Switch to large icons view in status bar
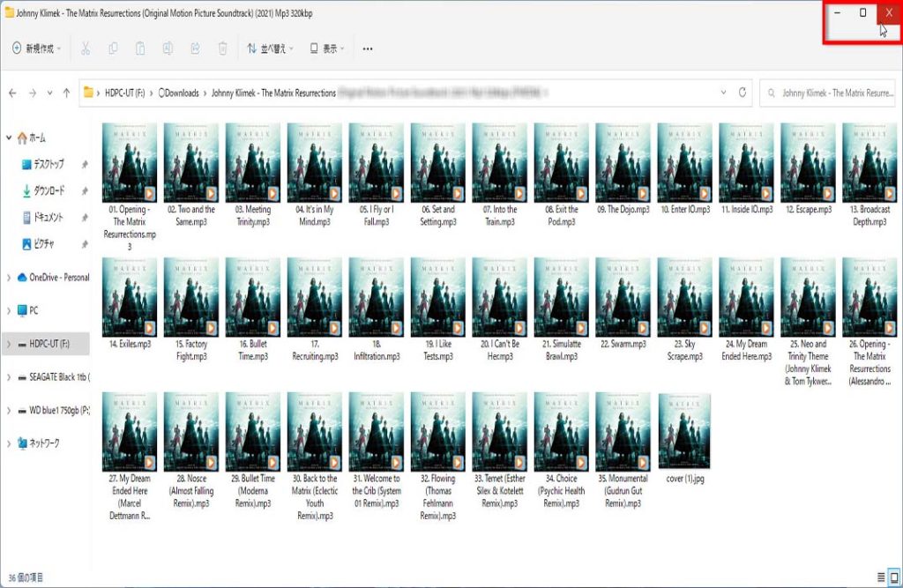The height and width of the screenshot is (588, 903). (x=894, y=577)
